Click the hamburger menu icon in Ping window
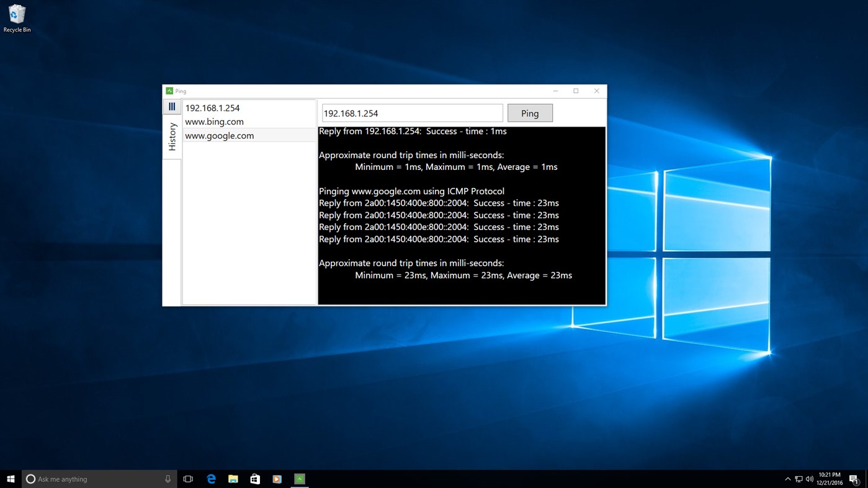 pos(172,106)
